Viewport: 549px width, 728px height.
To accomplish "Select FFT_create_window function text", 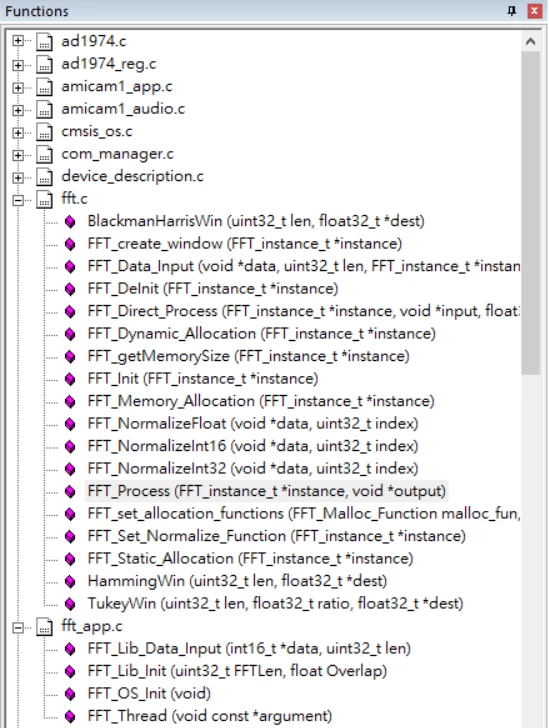I will [245, 244].
